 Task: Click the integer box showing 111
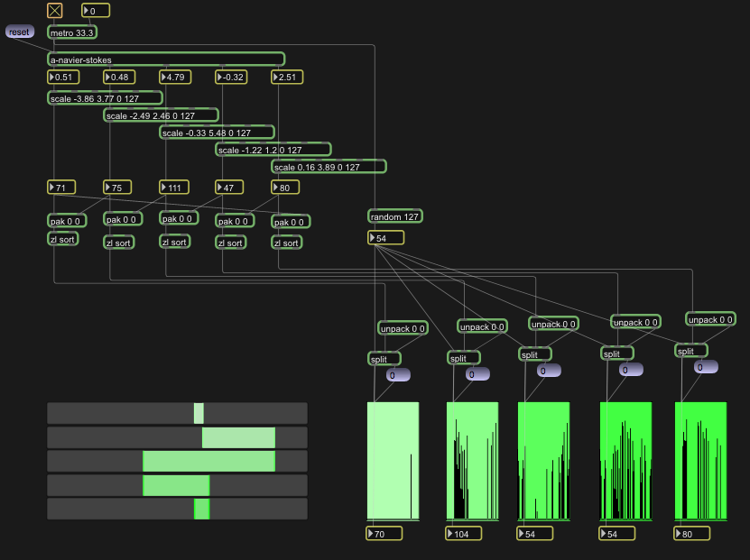(x=178, y=188)
